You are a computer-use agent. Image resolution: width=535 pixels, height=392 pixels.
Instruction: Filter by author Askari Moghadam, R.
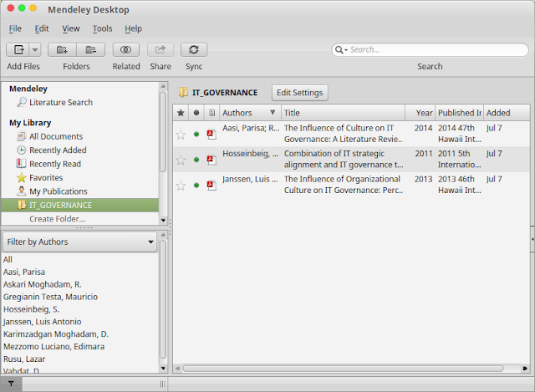pos(43,284)
